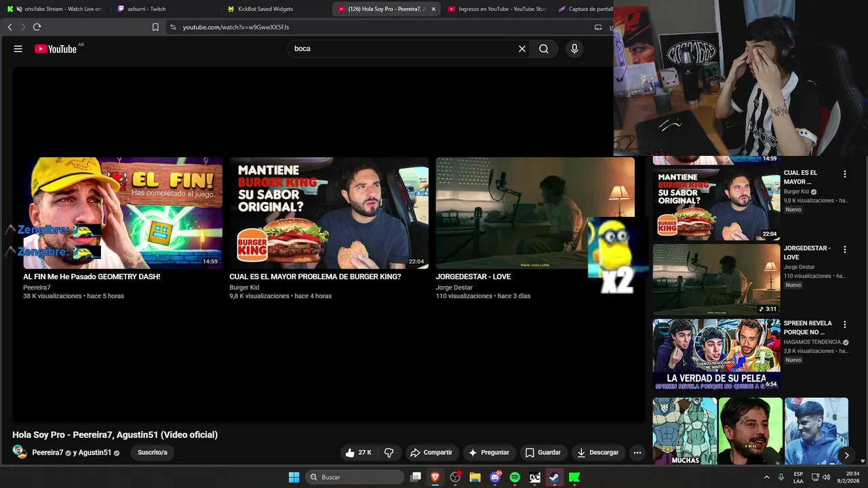Toggle the Suscrito/a subscription button
The height and width of the screenshot is (488, 868).
(x=152, y=453)
